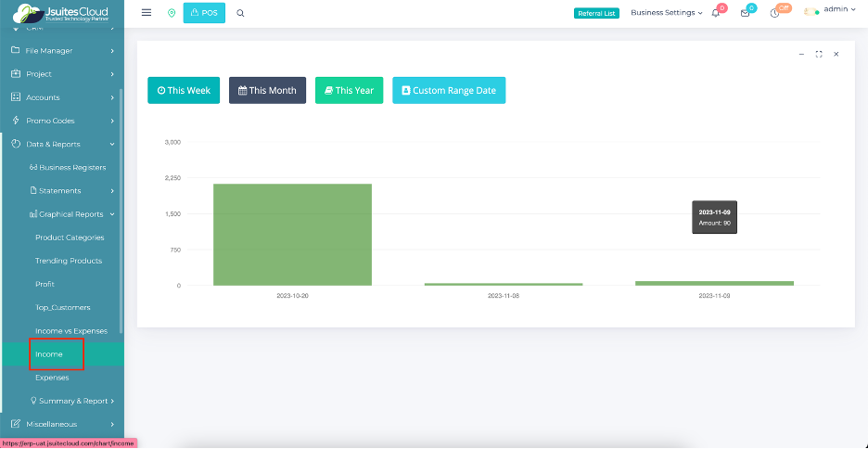Image resolution: width=868 pixels, height=449 pixels.
Task: Filter chart by This Week
Action: click(x=184, y=90)
